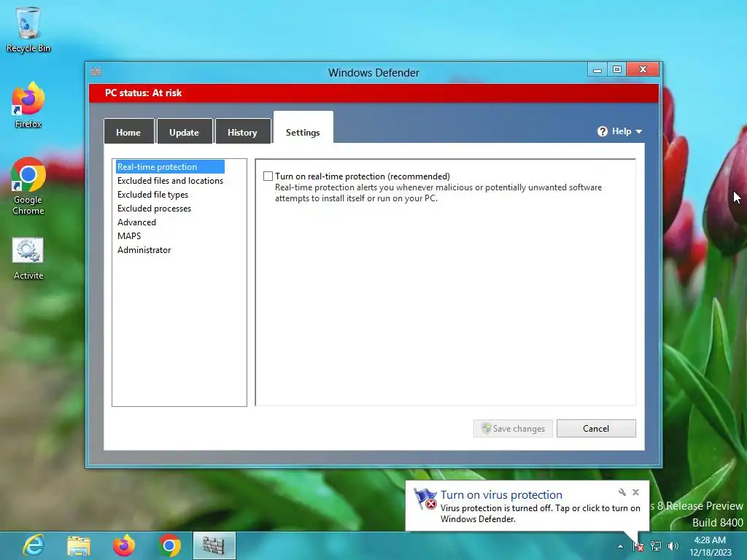This screenshot has height=560, width=747.
Task: Open Internet Explorer from the taskbar
Action: point(34,545)
